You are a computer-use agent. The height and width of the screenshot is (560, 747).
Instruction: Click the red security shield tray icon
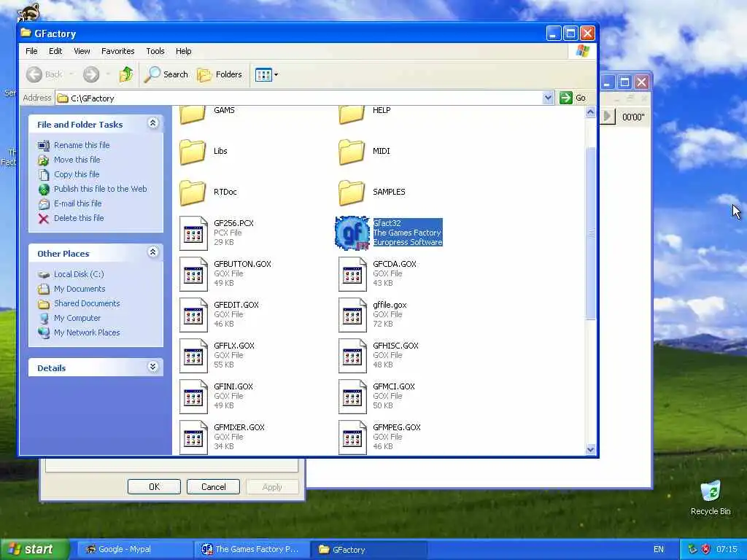point(705,550)
